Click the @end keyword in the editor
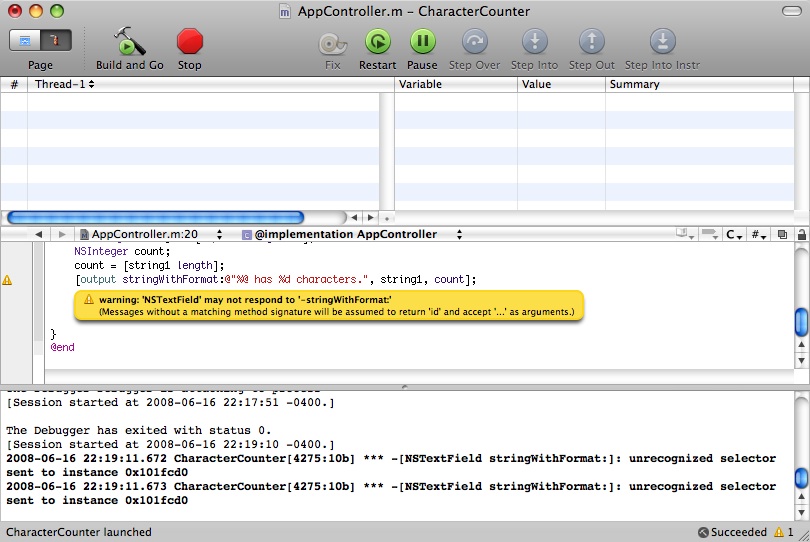The image size is (810, 542). (x=63, y=347)
